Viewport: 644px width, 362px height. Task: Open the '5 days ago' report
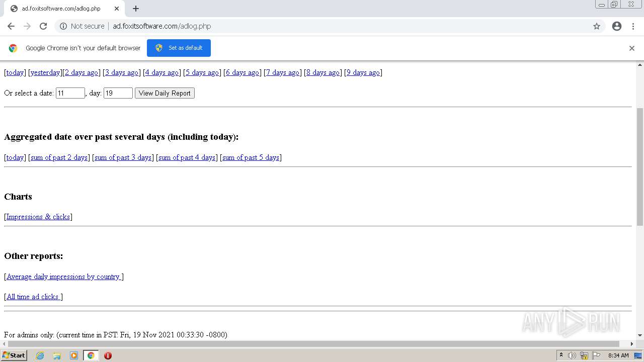coord(202,72)
